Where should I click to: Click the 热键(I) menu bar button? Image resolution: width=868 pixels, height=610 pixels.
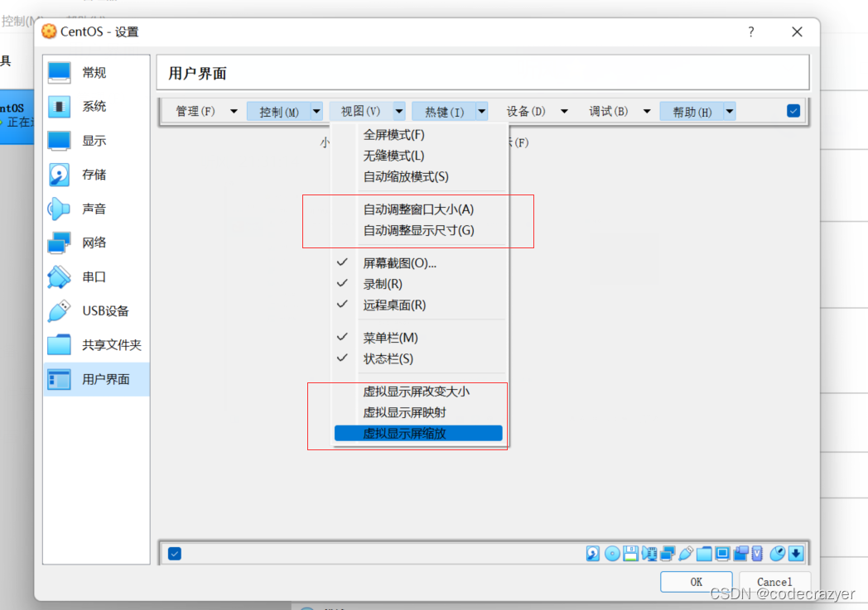(x=444, y=111)
